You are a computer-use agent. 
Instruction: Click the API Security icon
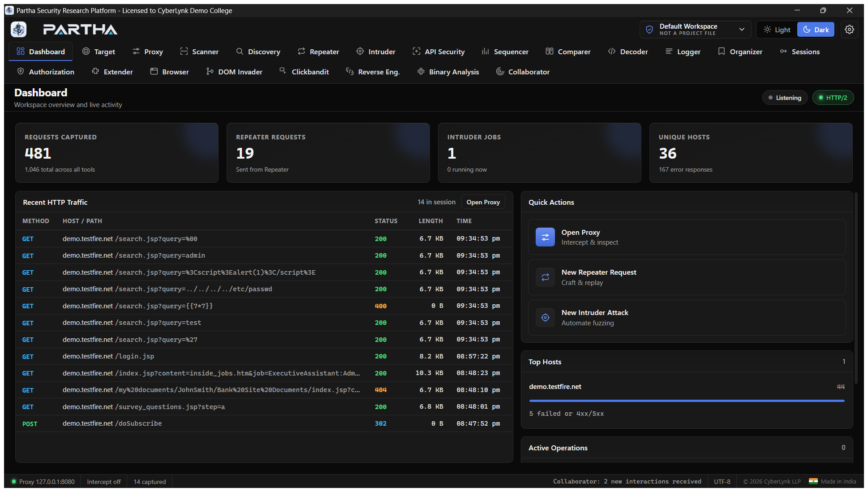(417, 51)
